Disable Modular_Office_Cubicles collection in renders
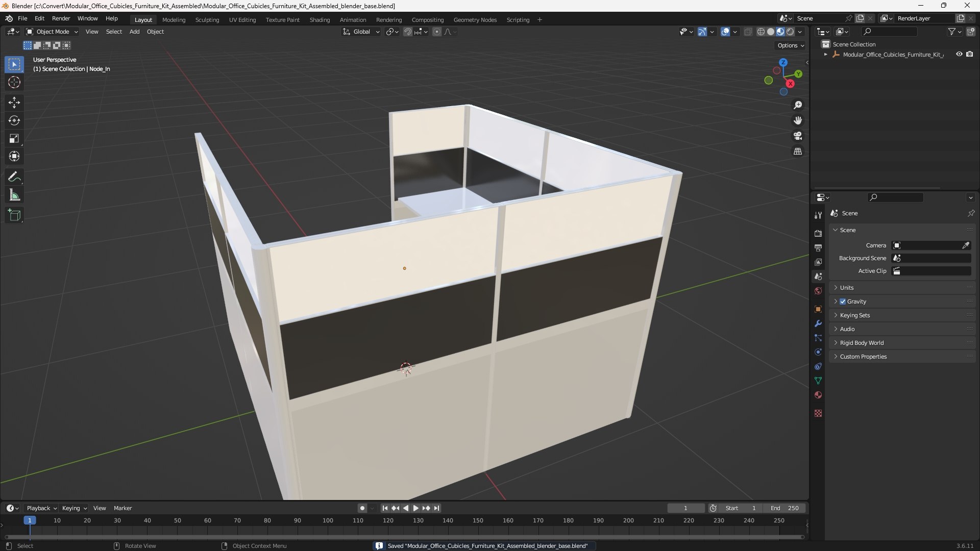Screen dimensions: 980x551 (970, 54)
